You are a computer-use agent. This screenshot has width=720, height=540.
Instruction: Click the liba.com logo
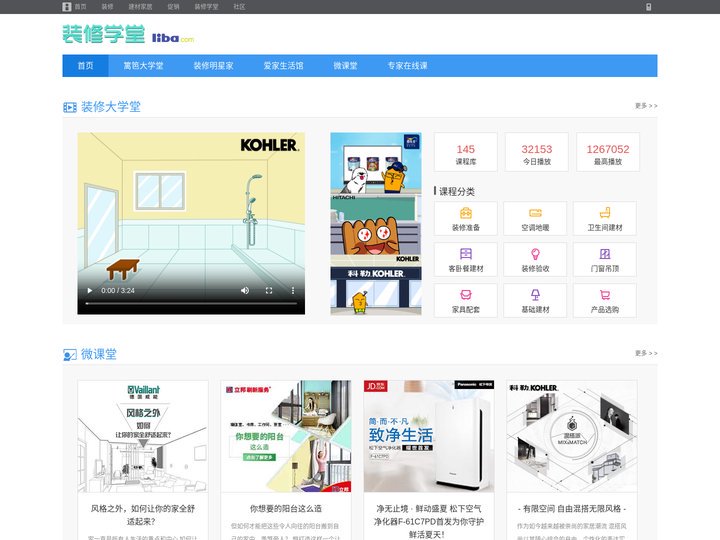173,38
